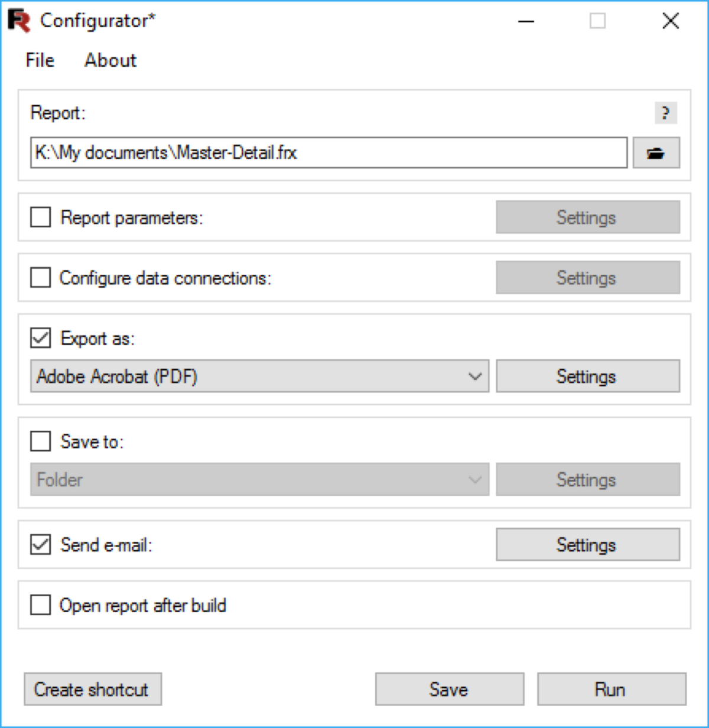Image resolution: width=709 pixels, height=728 pixels.
Task: Open the About menu
Action: (x=110, y=60)
